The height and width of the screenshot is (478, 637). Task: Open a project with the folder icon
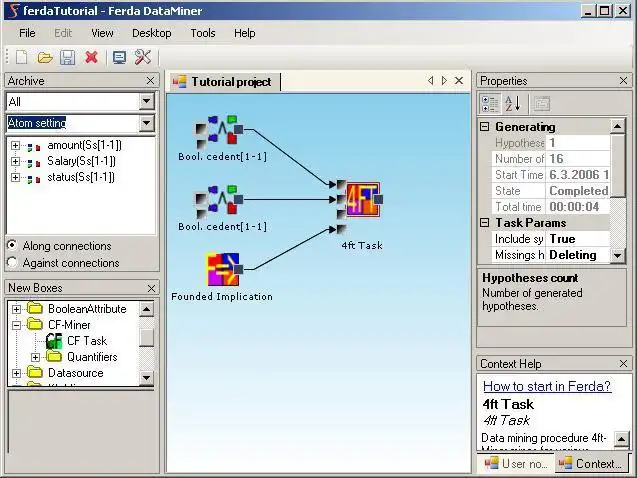(45, 57)
